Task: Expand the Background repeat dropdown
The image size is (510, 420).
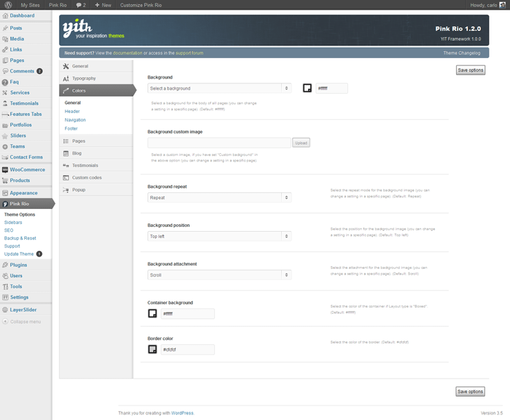Action: coord(219,197)
